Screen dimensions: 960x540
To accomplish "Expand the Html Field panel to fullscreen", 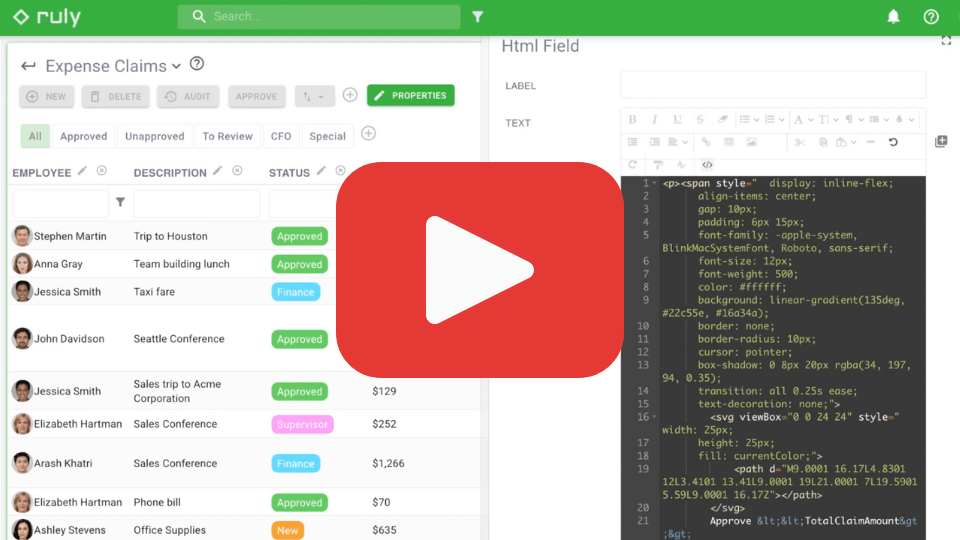I will click(x=946, y=40).
